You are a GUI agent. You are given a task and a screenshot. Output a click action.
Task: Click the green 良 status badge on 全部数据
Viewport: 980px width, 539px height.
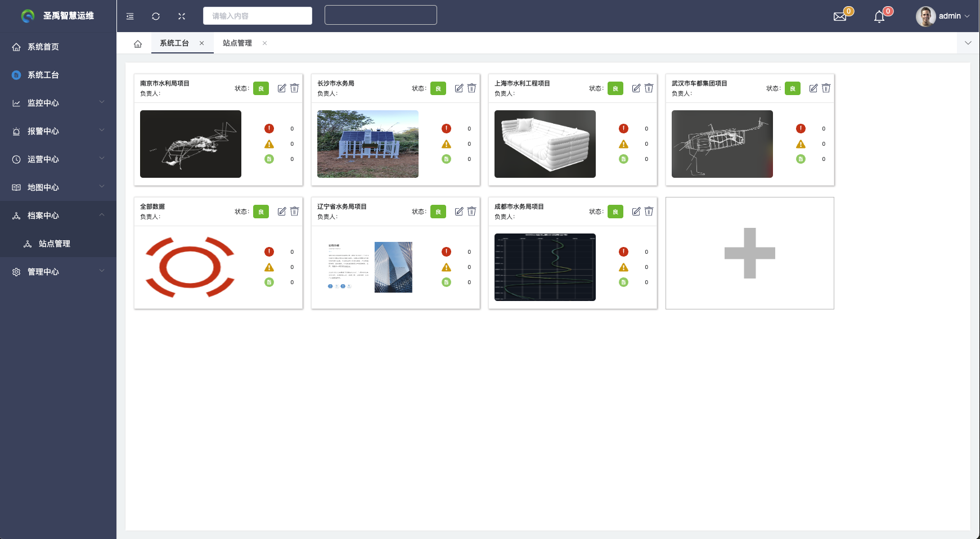(261, 212)
